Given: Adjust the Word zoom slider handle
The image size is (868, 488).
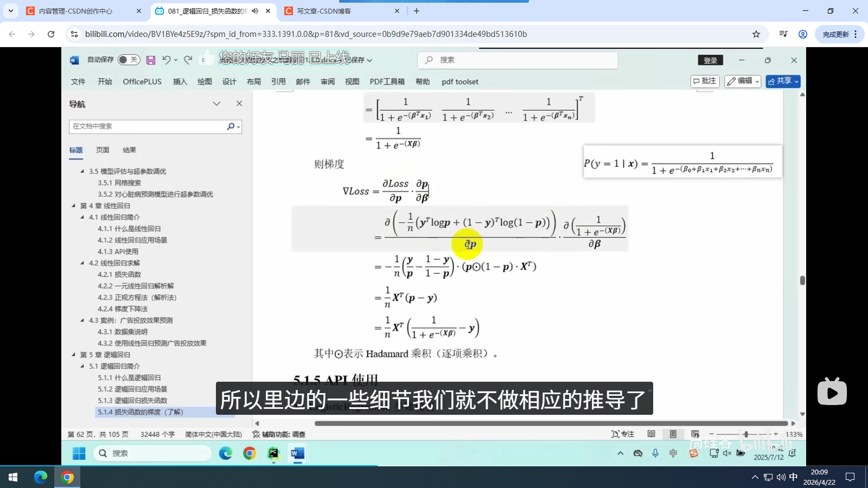Looking at the screenshot, I should click(x=746, y=434).
